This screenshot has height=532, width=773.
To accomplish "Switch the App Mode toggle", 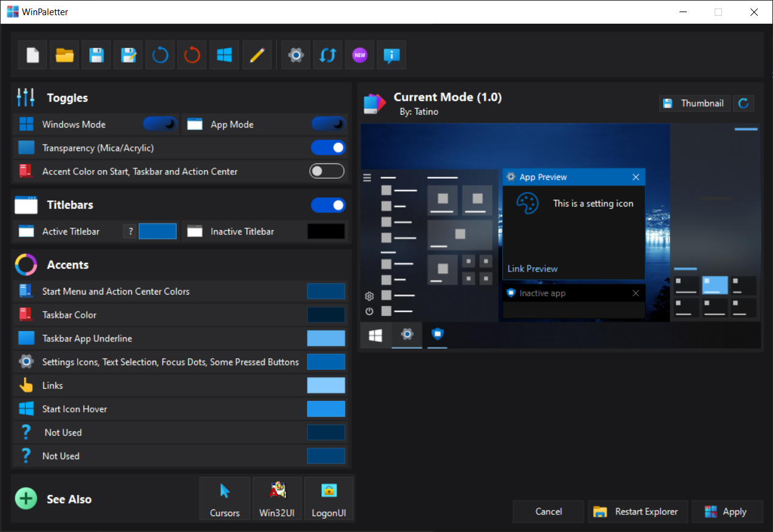I will coord(328,124).
